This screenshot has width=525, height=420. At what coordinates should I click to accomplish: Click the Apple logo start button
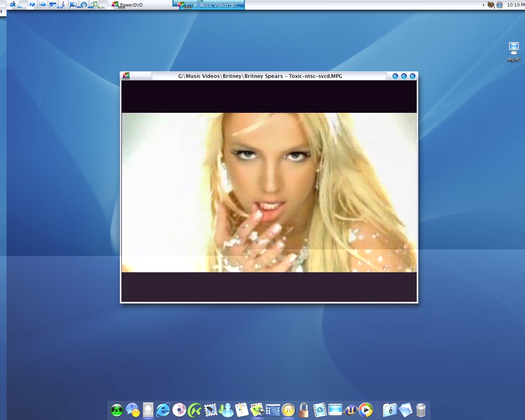point(13,5)
